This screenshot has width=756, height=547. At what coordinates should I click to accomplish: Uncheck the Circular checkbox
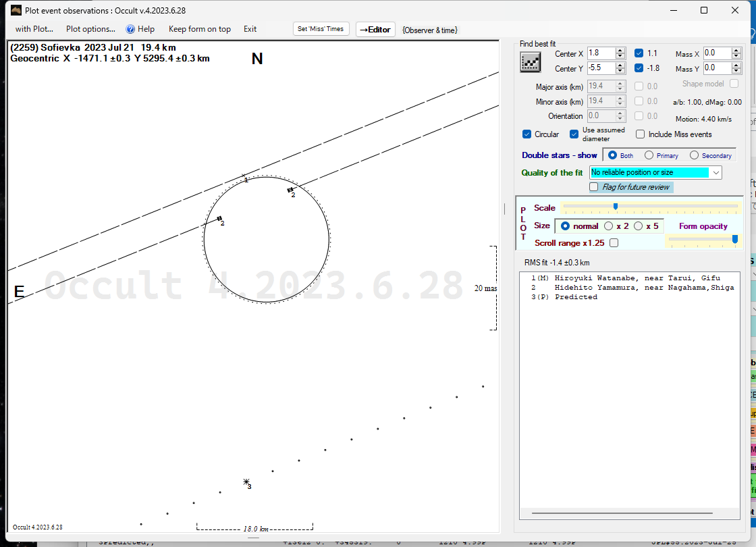(x=527, y=134)
